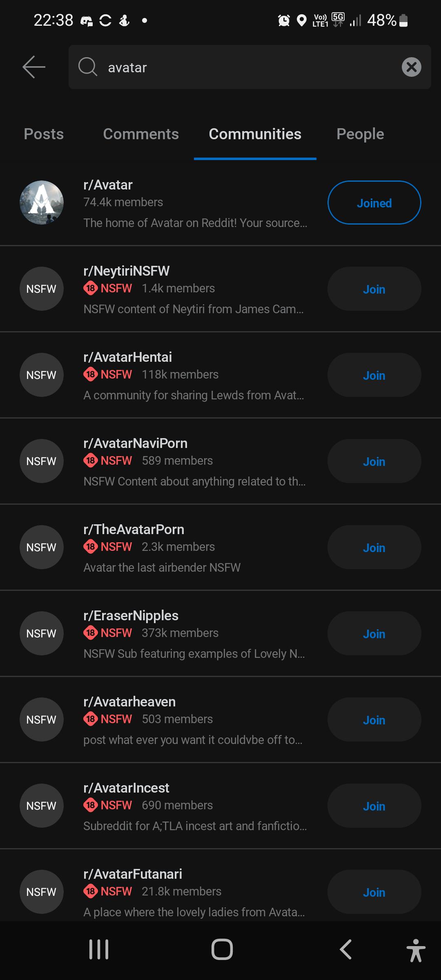This screenshot has width=441, height=980.
Task: Tap the location pin status icon
Action: click(301, 20)
